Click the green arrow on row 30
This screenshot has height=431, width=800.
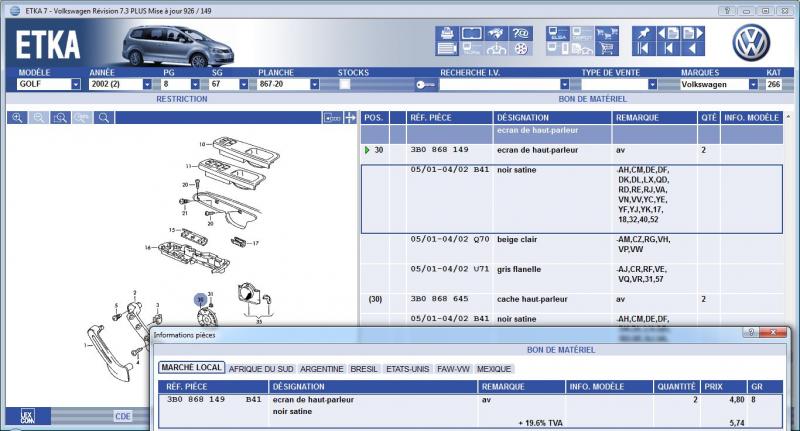pos(367,150)
